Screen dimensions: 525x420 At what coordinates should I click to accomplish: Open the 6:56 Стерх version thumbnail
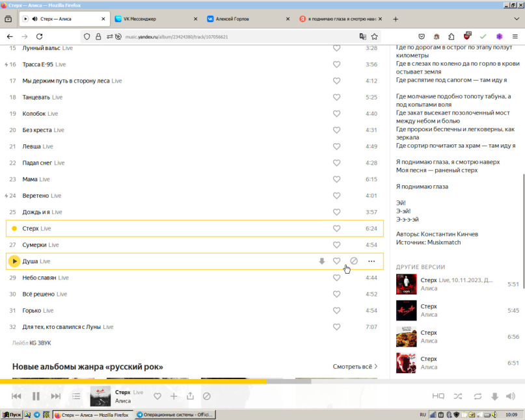(x=406, y=337)
